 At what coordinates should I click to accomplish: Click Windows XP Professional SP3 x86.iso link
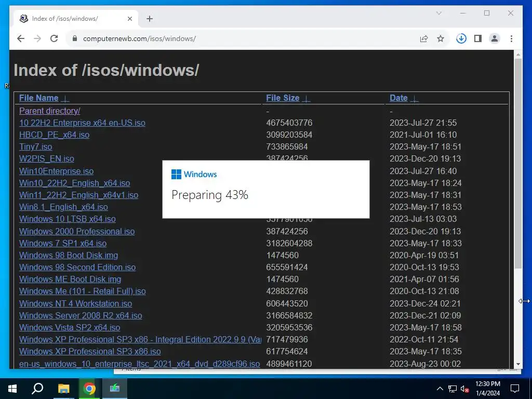[90, 351]
